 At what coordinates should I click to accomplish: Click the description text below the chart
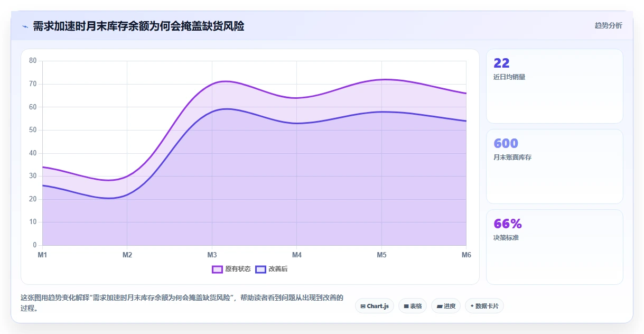182,303
